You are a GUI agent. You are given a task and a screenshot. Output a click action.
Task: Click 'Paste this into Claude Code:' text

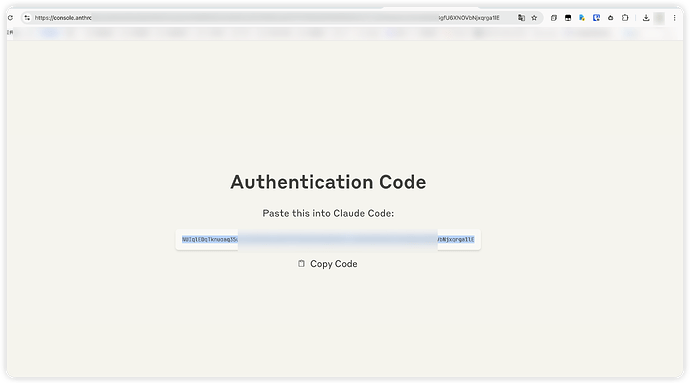pyautogui.click(x=328, y=213)
